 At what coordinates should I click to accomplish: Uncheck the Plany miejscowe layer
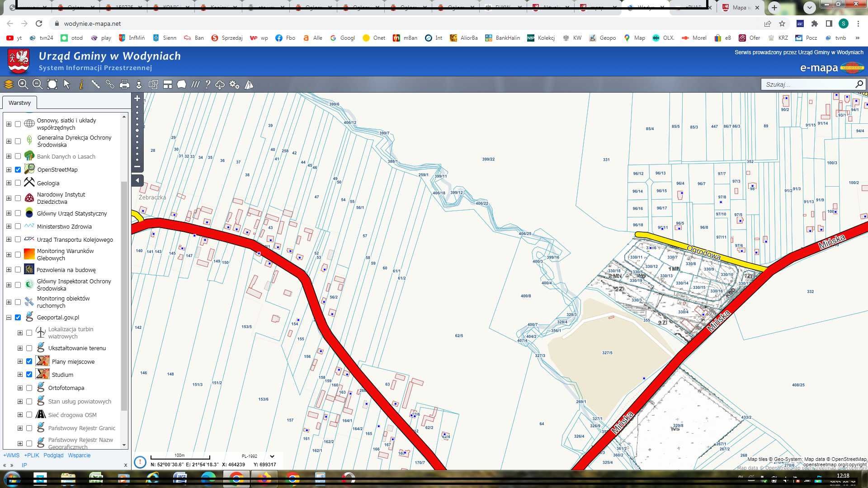coord(29,361)
